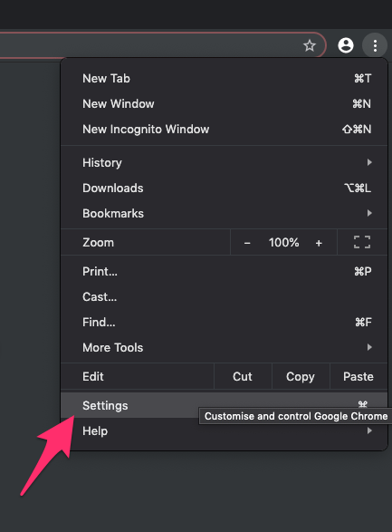Close the three-dot Chrome menu button
Screen dimensions: 392x532
click(x=375, y=45)
